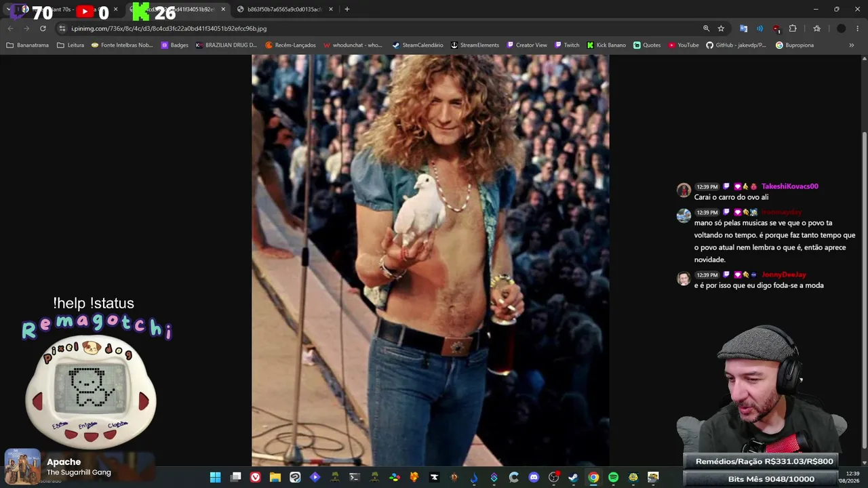The image size is (868, 488).
Task: Open the tab search dropdown arrow
Action: (8, 9)
